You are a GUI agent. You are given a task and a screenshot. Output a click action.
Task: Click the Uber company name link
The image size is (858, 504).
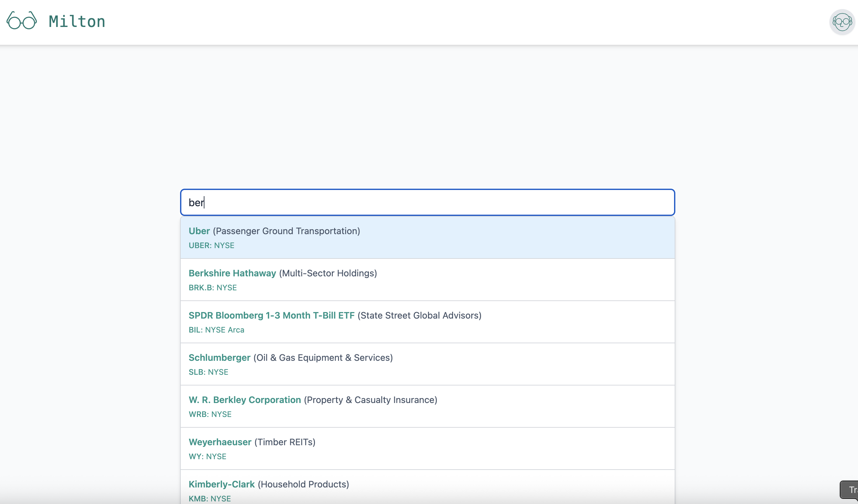click(199, 231)
